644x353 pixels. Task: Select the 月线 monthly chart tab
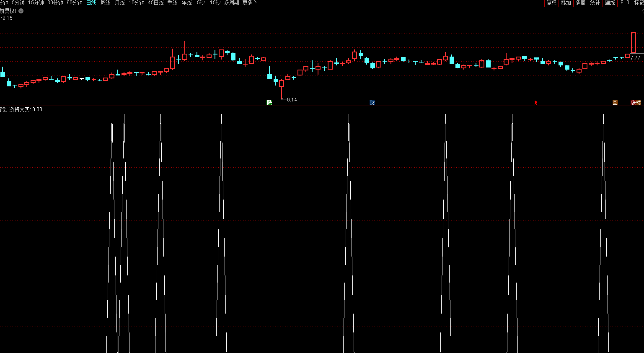(120, 3)
